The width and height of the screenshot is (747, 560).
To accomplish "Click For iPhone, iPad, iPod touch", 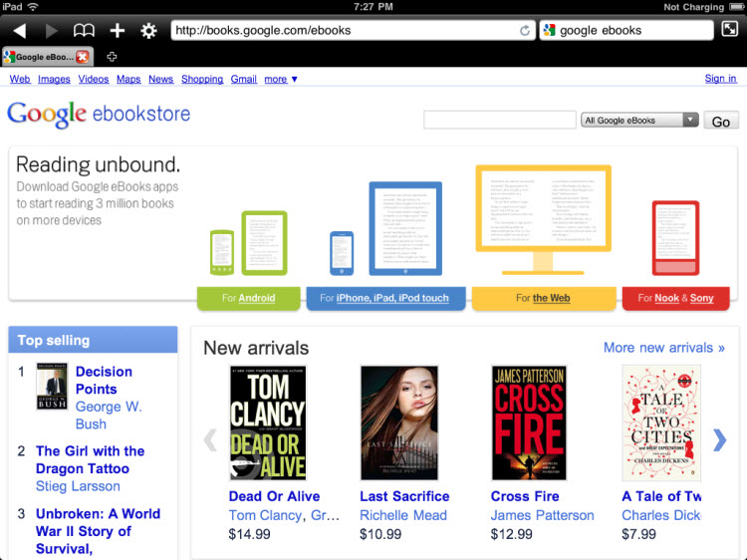I will (385, 298).
